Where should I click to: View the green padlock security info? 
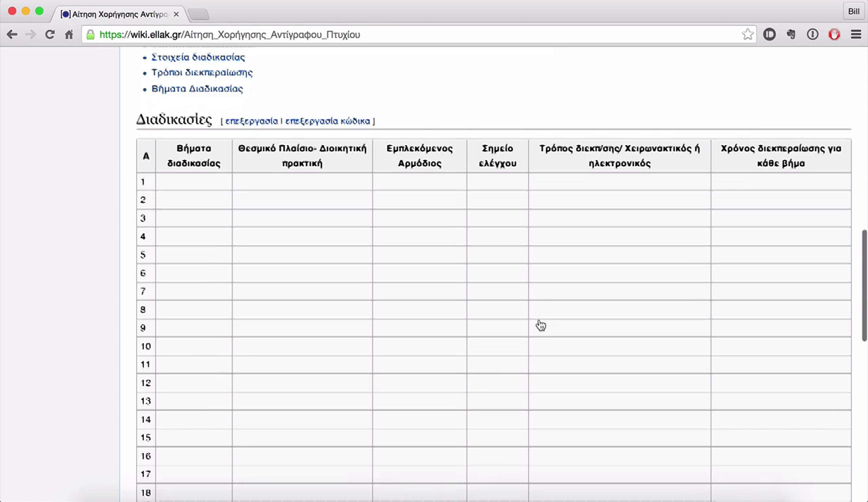click(90, 35)
